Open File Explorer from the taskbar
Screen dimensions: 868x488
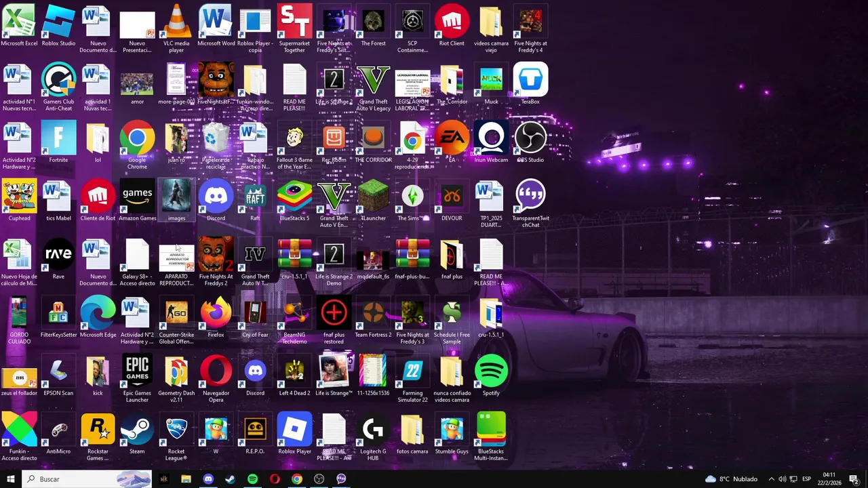tap(186, 479)
